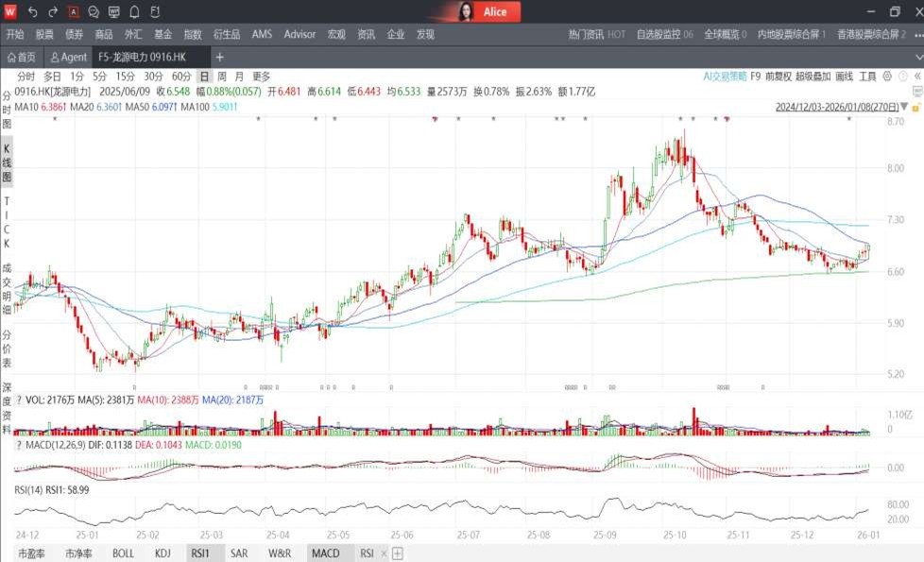The width and height of the screenshot is (924, 562).
Task: Open the 股票 menu
Action: [44, 34]
